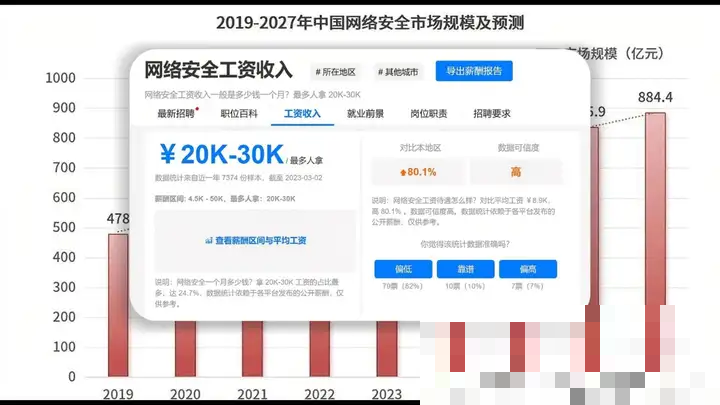720x405 pixels.
Task: Click the 市场规模（亿元）legend text
Action: pos(619,54)
